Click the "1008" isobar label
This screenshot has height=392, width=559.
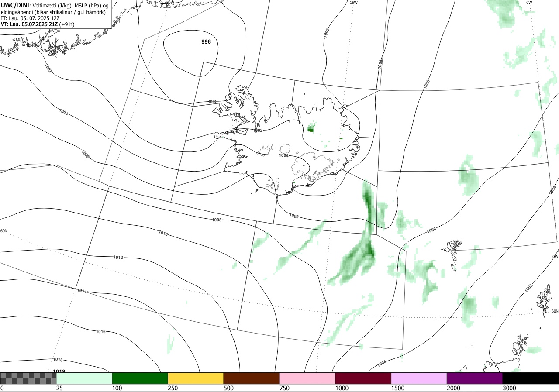(x=217, y=220)
